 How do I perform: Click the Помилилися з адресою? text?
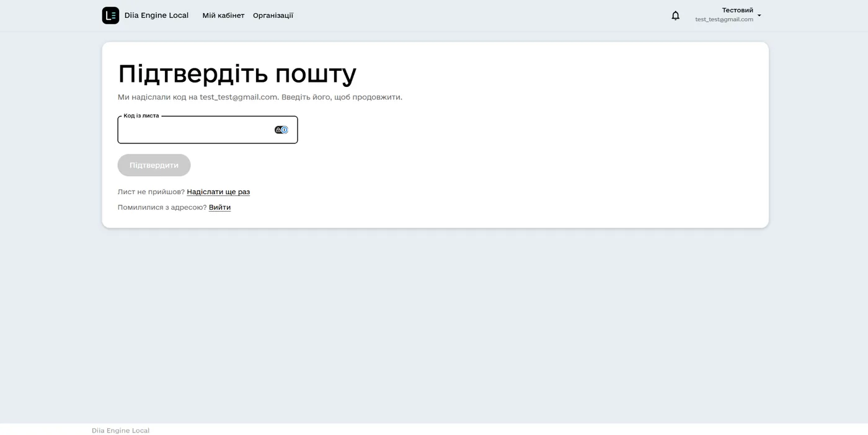tap(162, 207)
